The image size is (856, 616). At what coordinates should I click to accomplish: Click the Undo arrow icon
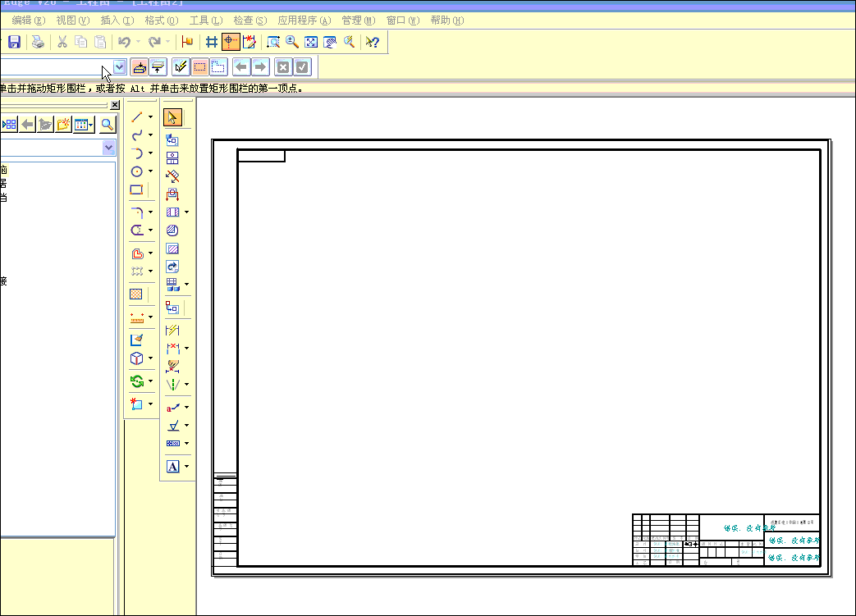pos(125,42)
